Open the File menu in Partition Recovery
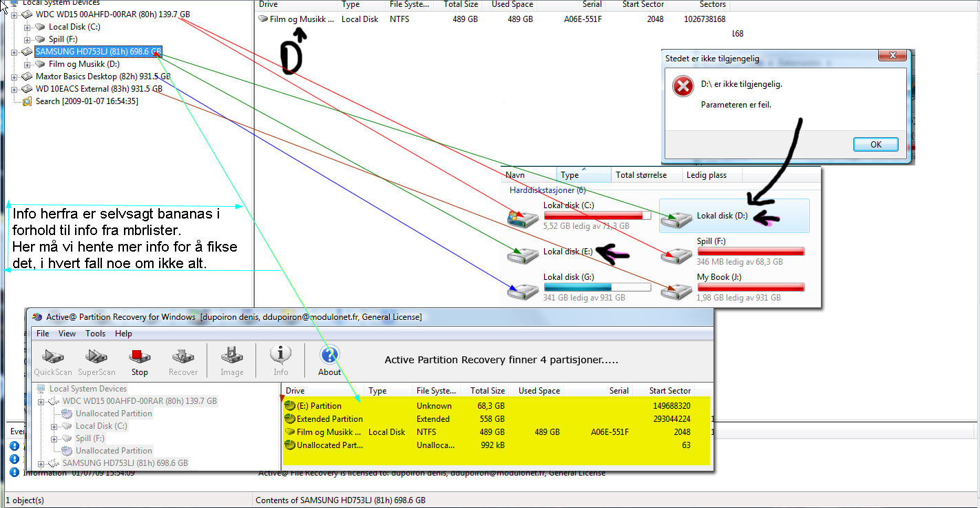The image size is (980, 508). [x=43, y=334]
